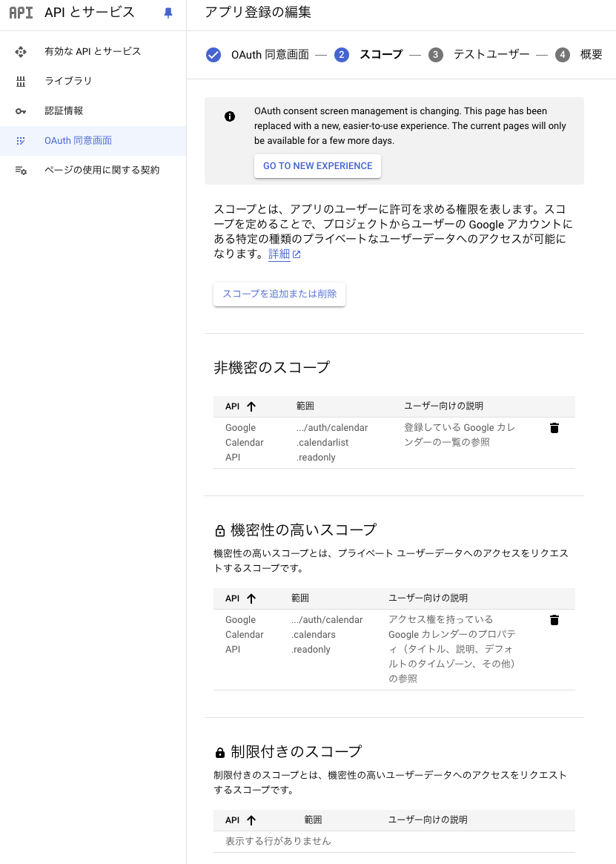
Task: Click the completed checkmark step icon
Action: (x=213, y=55)
